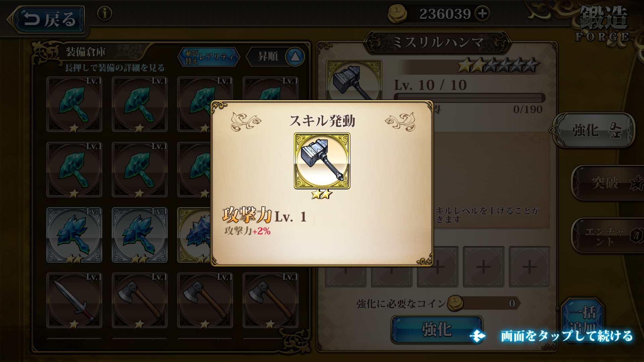Viewport: 644px width, 362px height.
Task: Tap the experience progress bar showing 0/190
Action: point(470,98)
